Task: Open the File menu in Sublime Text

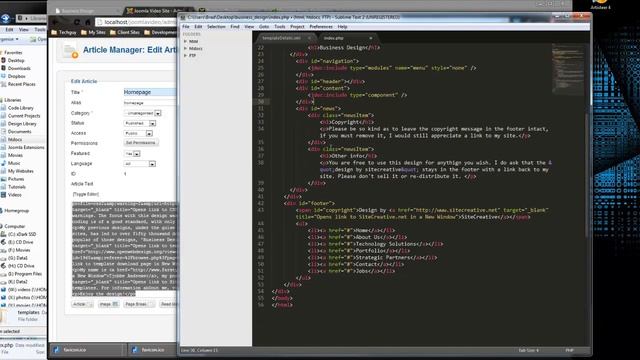Action: pyautogui.click(x=186, y=27)
